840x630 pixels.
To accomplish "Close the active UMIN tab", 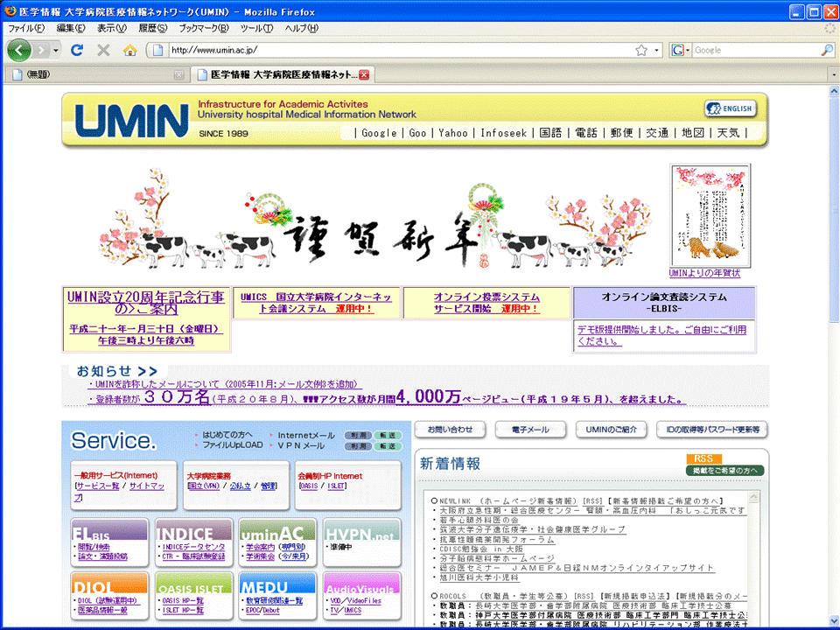I will pyautogui.click(x=364, y=74).
